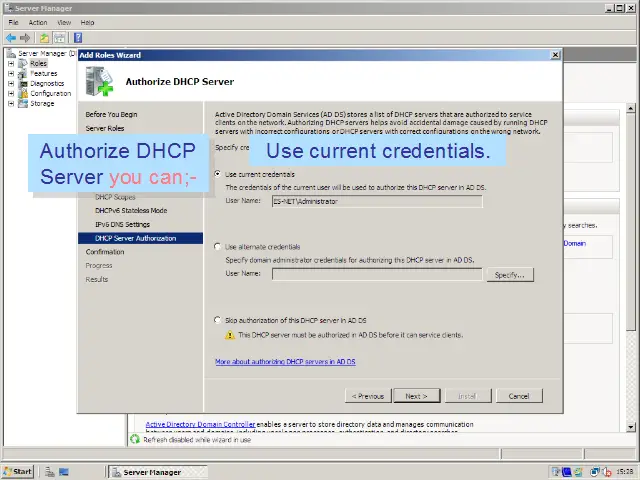Viewport: 640px width, 480px height.
Task: Click the Start button
Action: pyautogui.click(x=18, y=472)
